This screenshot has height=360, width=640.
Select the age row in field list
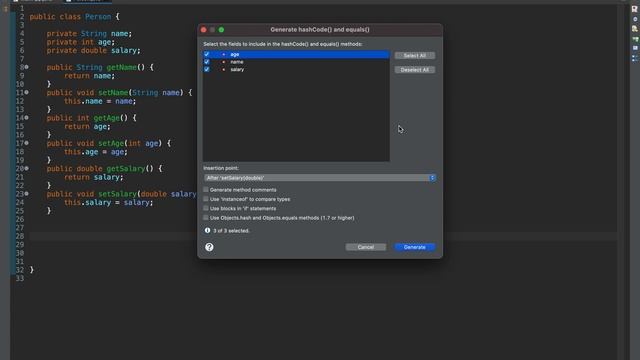tap(296, 54)
